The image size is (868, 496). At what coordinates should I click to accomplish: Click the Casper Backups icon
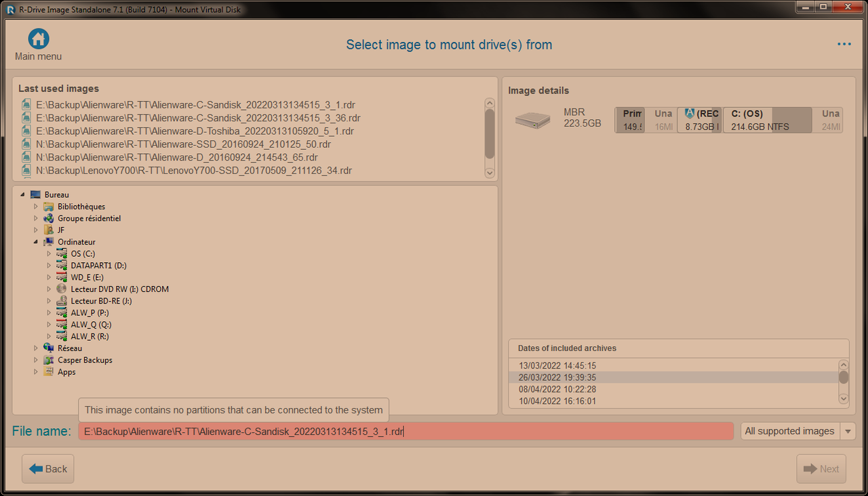(x=49, y=360)
